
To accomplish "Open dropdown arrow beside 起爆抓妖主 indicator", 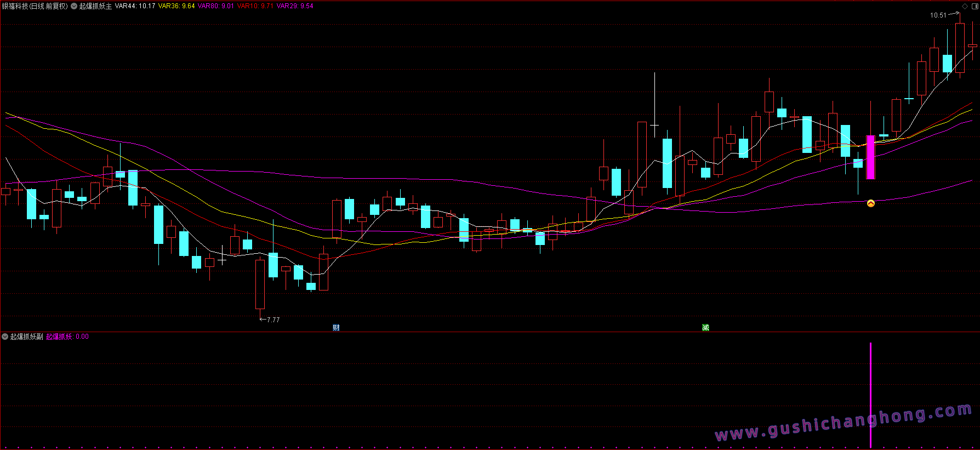I will (x=74, y=6).
